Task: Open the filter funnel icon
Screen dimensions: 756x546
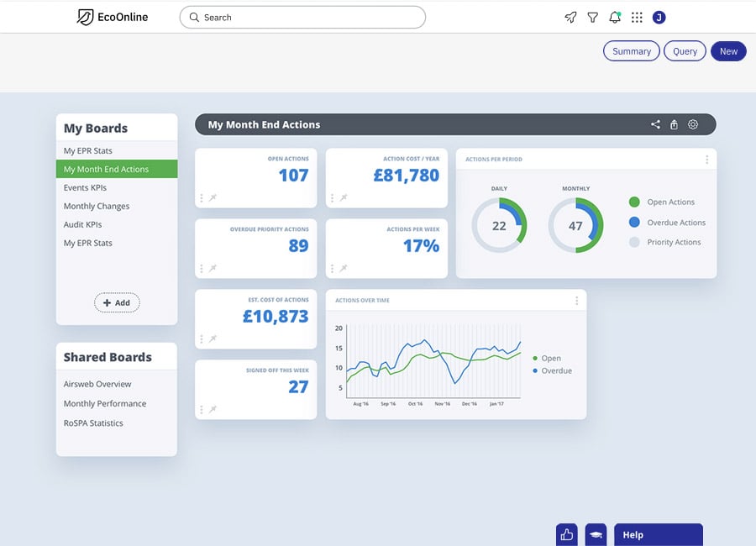Action: (x=592, y=18)
